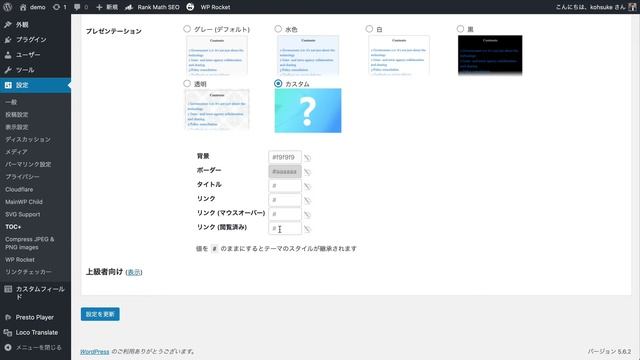Click the 透明 preview thumbnail
The width and height of the screenshot is (640, 360).
pos(217,109)
